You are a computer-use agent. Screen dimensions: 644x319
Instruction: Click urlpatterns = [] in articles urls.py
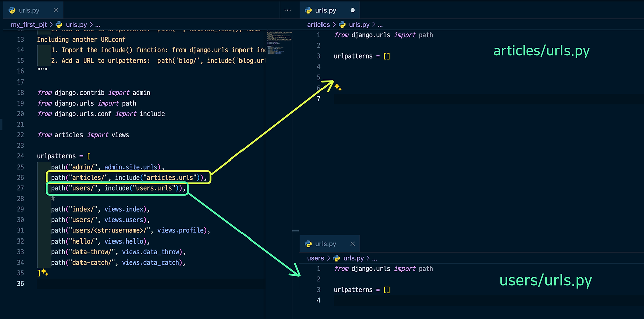tap(362, 56)
